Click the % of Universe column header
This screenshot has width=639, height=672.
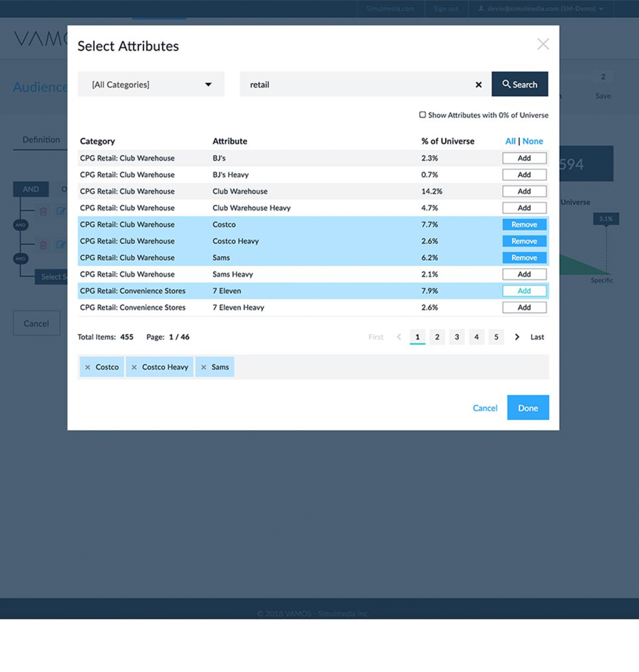(448, 141)
